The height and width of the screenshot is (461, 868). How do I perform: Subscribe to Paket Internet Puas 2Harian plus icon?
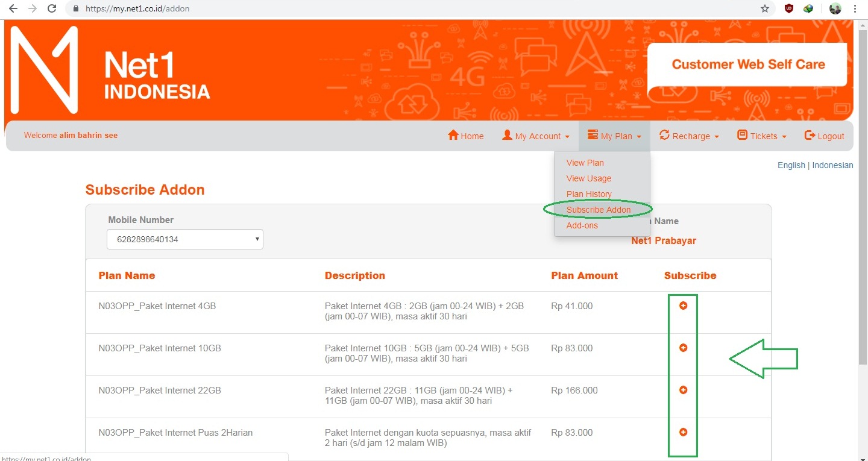pos(683,432)
